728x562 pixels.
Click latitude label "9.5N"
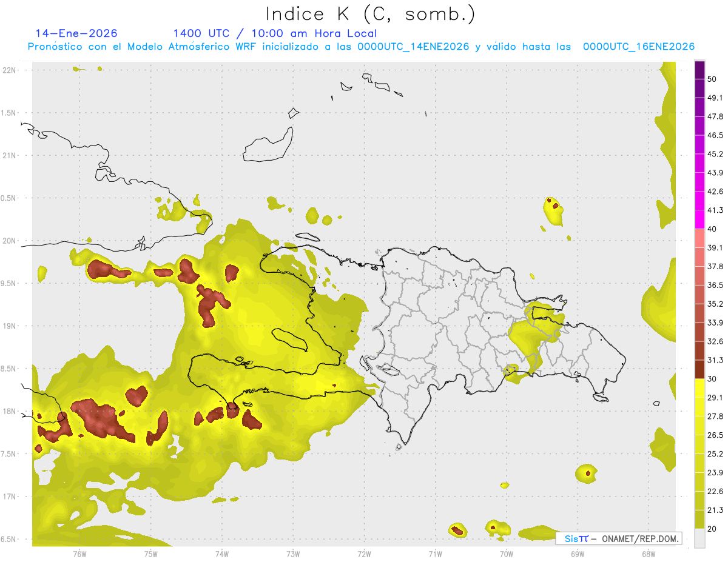pos(9,284)
